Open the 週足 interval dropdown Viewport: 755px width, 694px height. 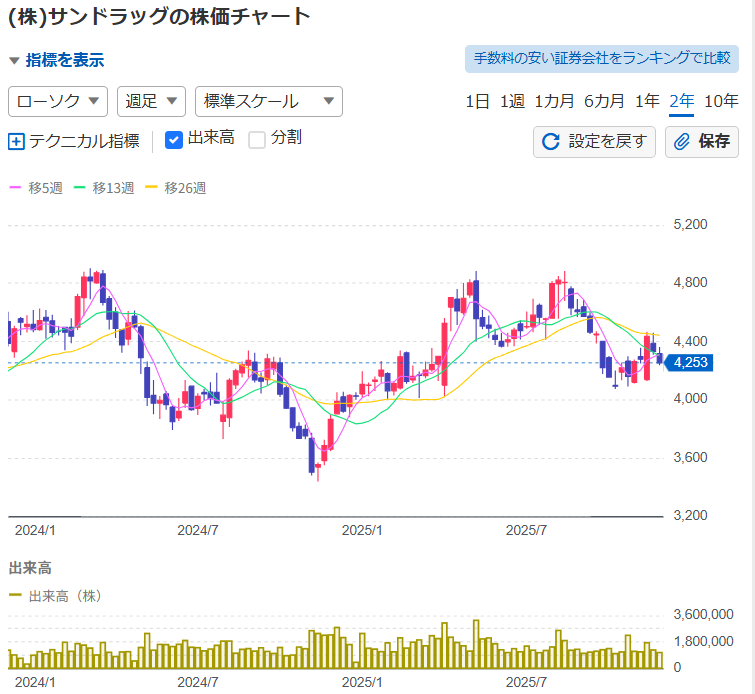(151, 101)
